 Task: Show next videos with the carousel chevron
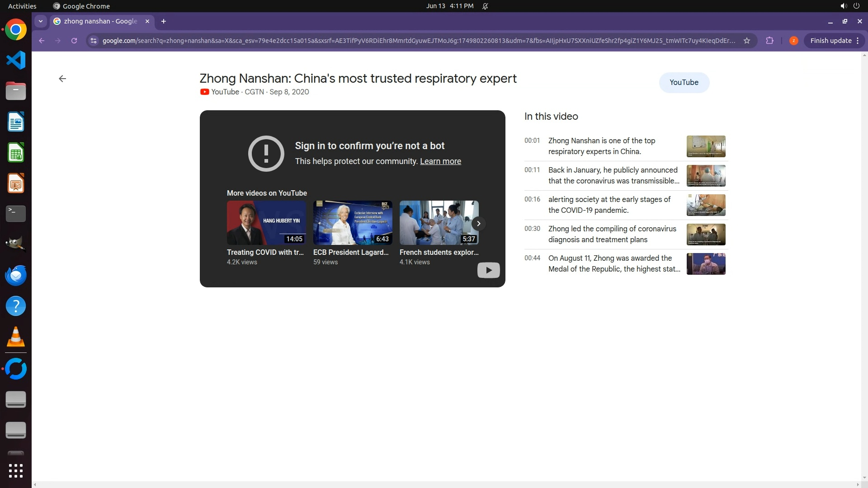pos(478,223)
